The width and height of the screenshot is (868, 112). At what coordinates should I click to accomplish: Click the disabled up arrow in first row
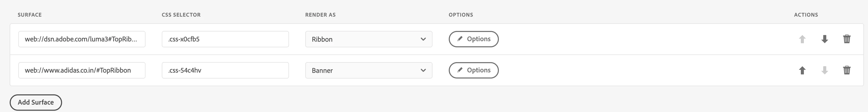[x=802, y=39]
